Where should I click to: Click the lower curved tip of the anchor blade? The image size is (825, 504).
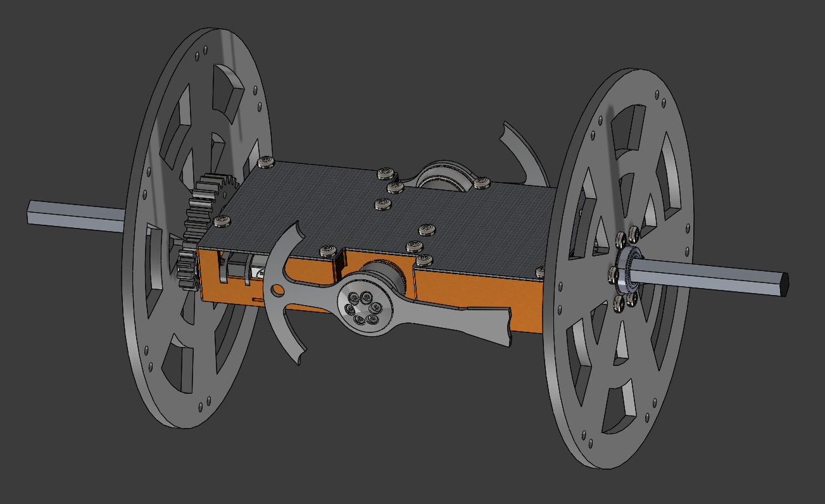point(293,353)
